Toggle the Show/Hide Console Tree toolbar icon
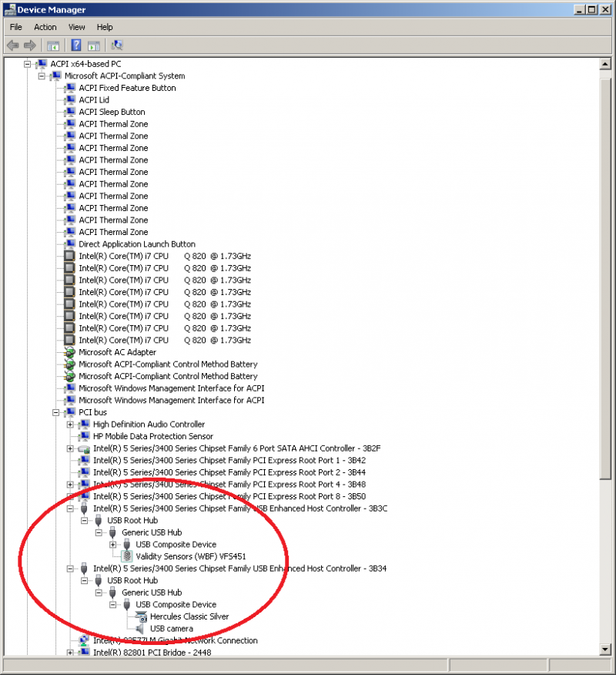 53,45
